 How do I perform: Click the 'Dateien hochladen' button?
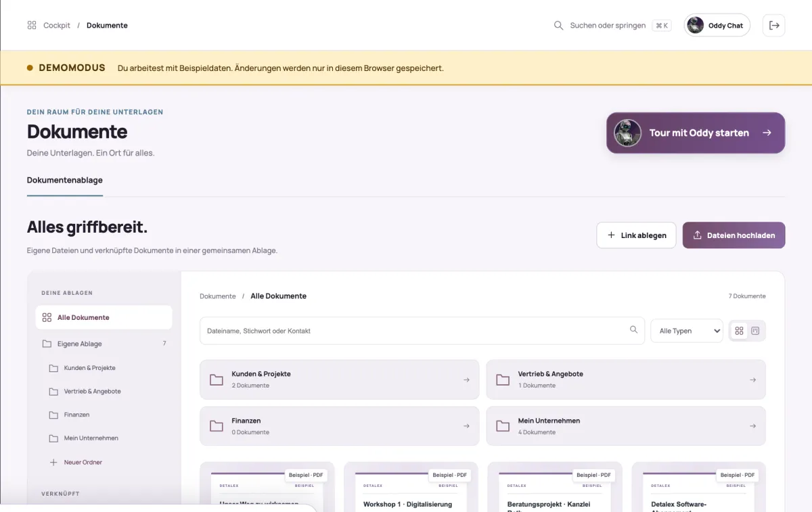pyautogui.click(x=734, y=235)
